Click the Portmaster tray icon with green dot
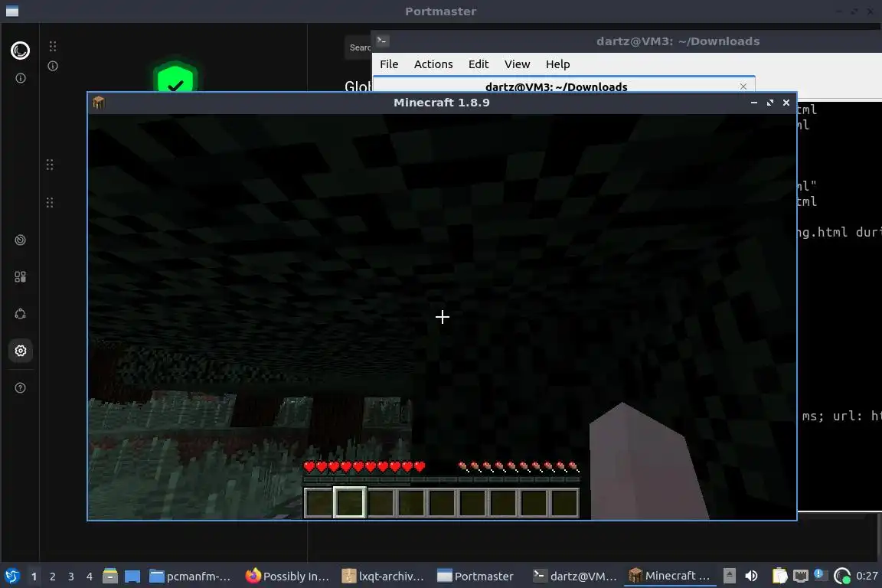This screenshot has height=588, width=882. [841, 577]
